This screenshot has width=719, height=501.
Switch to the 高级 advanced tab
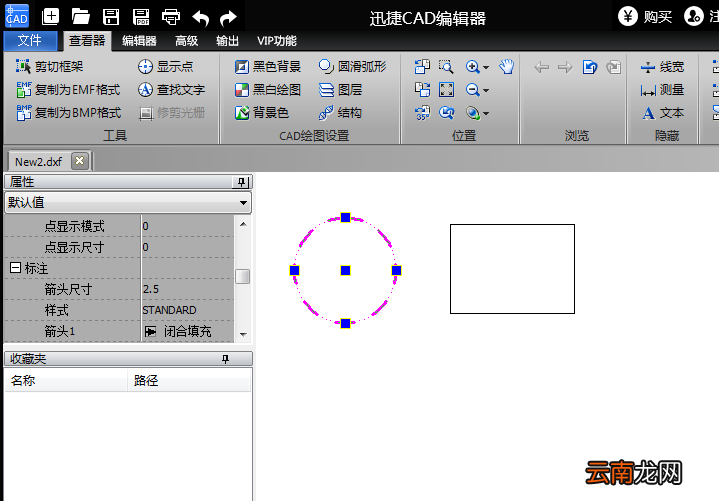pyautogui.click(x=186, y=41)
